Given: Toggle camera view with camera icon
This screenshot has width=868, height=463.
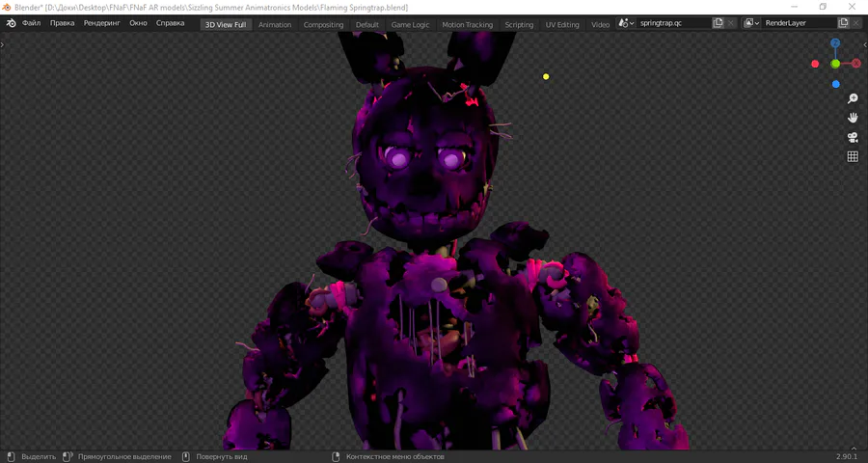Looking at the screenshot, I should pyautogui.click(x=854, y=137).
